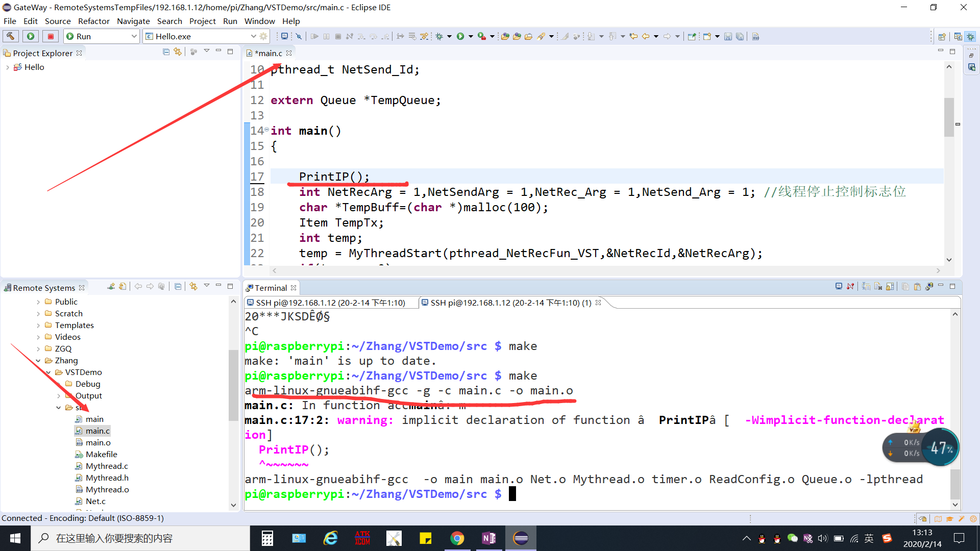Click Link with Editor in Project Explorer
This screenshot has width=980, height=551.
pos(178,52)
